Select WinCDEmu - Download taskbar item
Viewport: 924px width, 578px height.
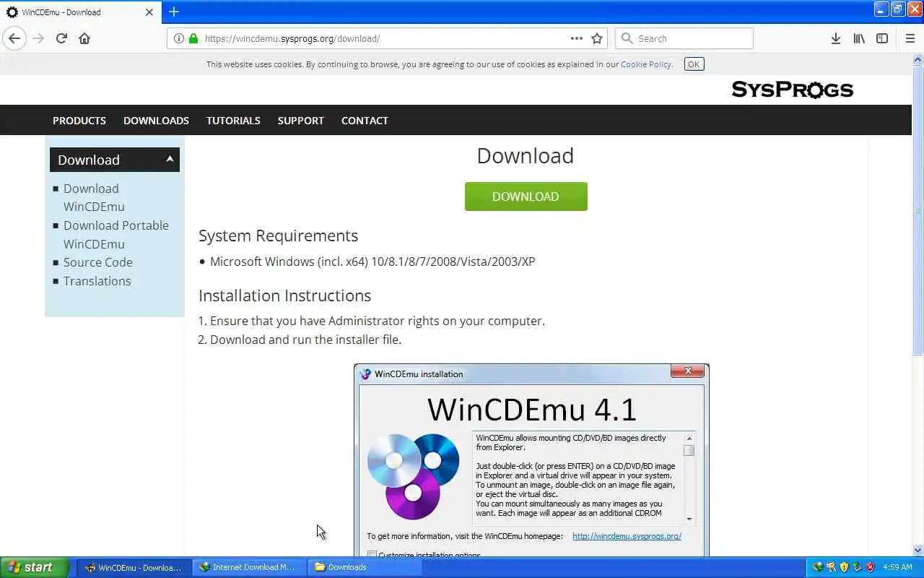coord(136,567)
